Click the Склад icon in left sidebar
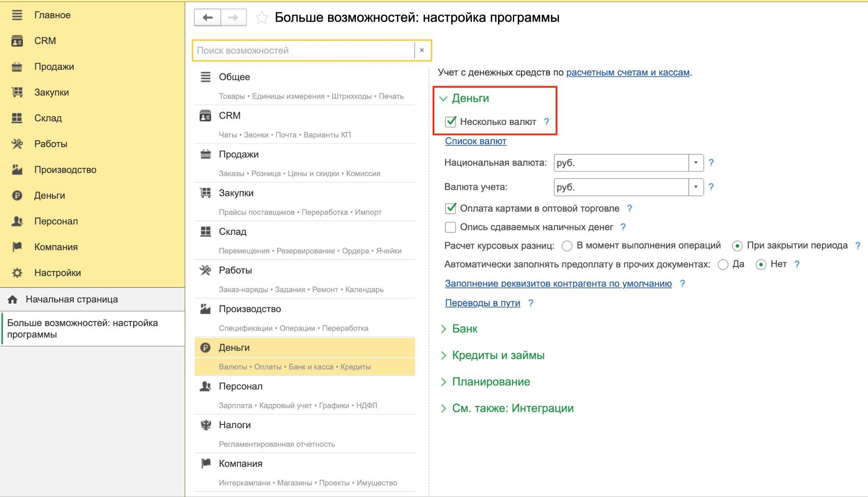This screenshot has width=868, height=497. pyautogui.click(x=17, y=118)
